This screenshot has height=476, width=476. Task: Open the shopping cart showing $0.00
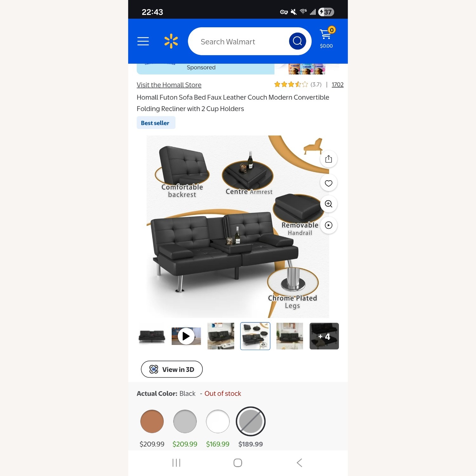tap(327, 38)
